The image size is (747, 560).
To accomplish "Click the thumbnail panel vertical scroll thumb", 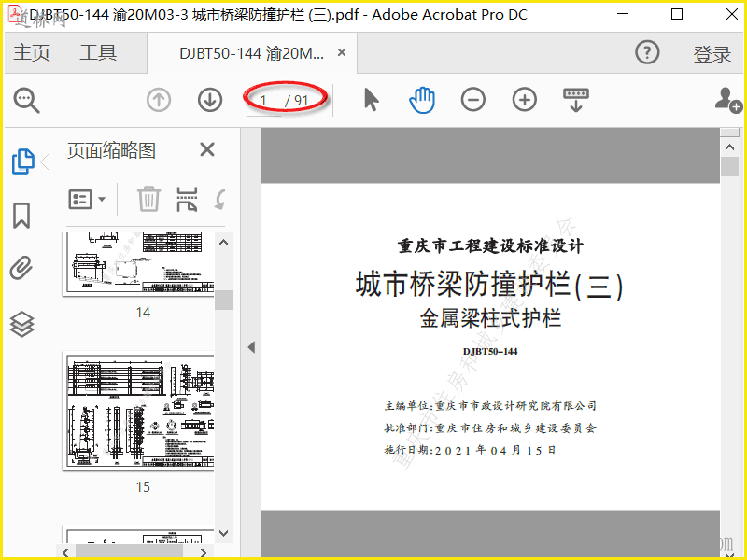I will tap(223, 300).
